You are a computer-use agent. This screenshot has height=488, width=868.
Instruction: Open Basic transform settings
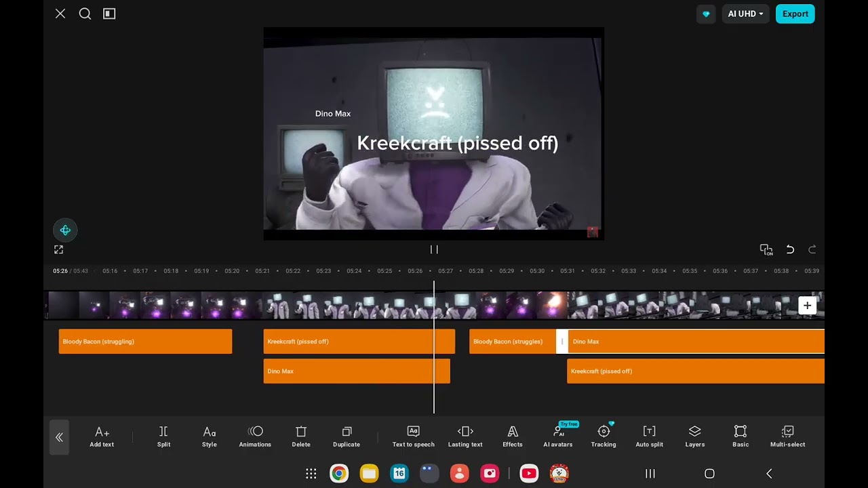pos(741,436)
